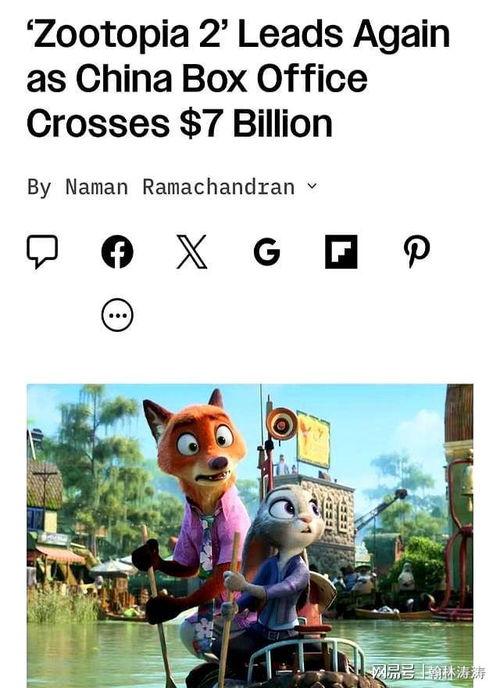
Task: Open the Zootopia 2 article image
Action: coord(250,536)
